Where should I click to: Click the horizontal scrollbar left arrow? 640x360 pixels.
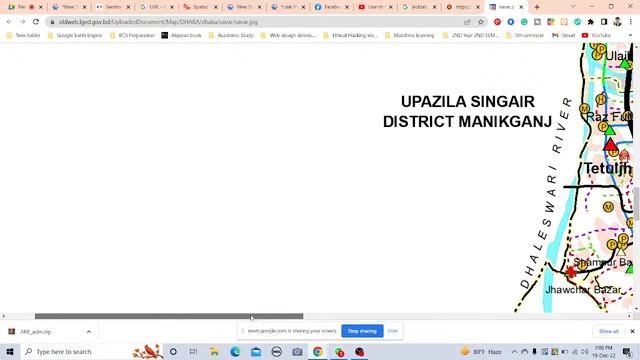[4, 316]
